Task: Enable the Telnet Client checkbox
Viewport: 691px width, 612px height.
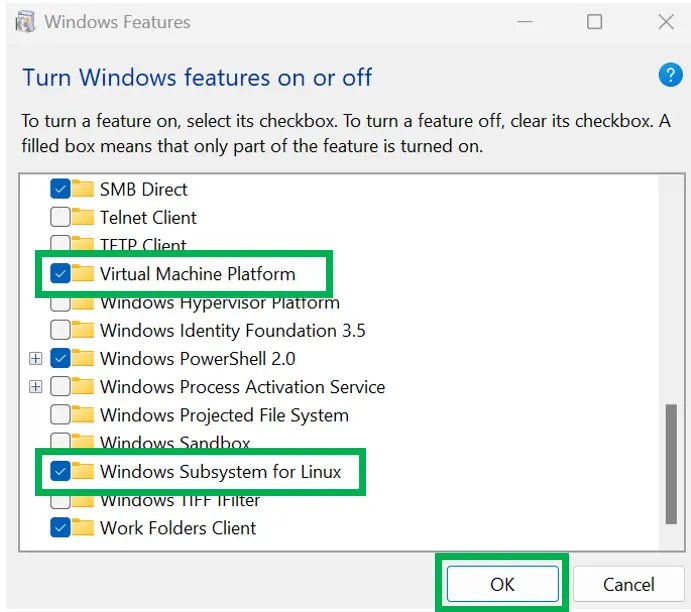Action: click(x=60, y=217)
